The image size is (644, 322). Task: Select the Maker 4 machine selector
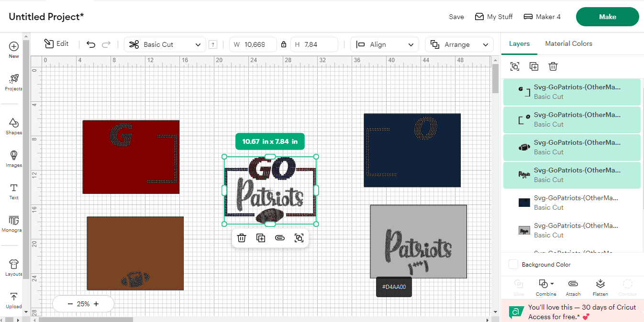click(542, 17)
